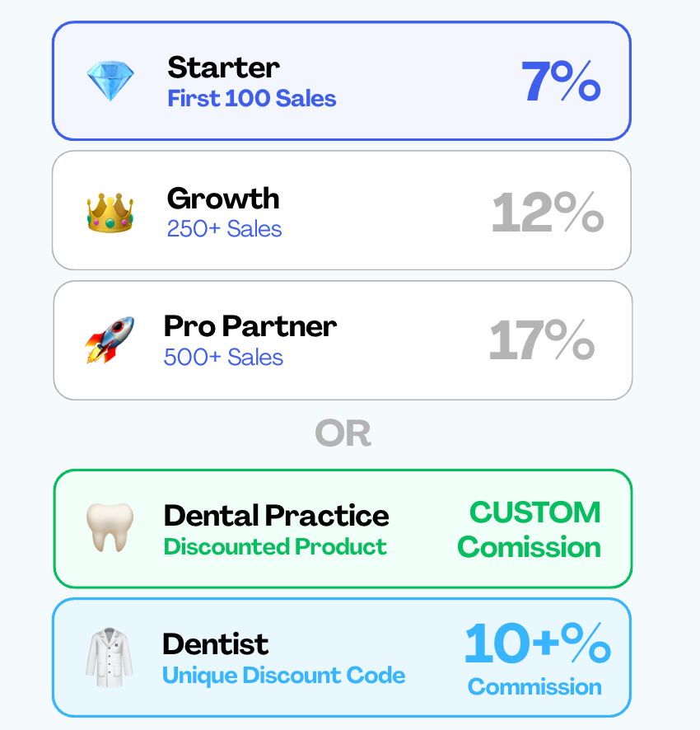Viewport: 700px width, 730px height.
Task: Click the tooth icon on Dental Practice
Action: point(110,528)
